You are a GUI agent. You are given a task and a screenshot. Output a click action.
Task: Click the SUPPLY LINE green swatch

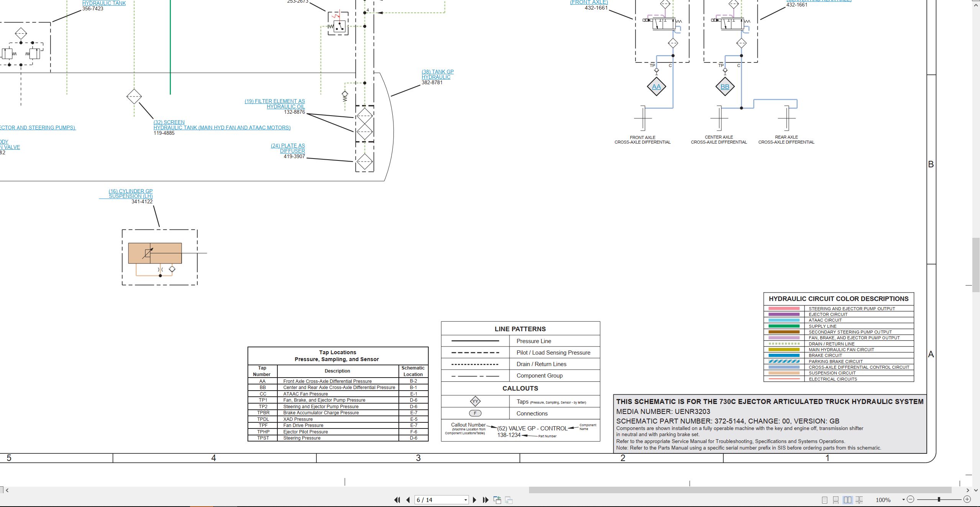pyautogui.click(x=784, y=326)
